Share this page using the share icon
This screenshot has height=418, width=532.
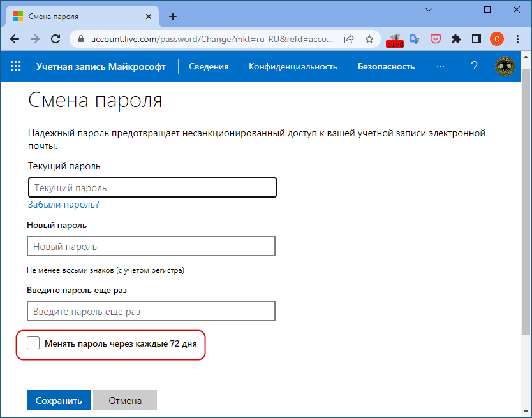(x=349, y=40)
